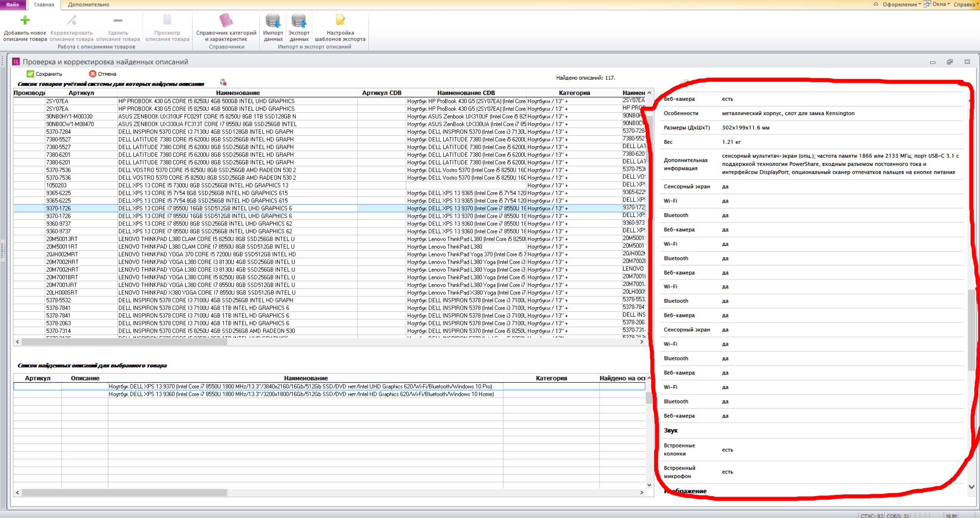Image resolution: width=980 pixels, height=518 pixels.
Task: Click the Звук section heading
Action: [670, 430]
